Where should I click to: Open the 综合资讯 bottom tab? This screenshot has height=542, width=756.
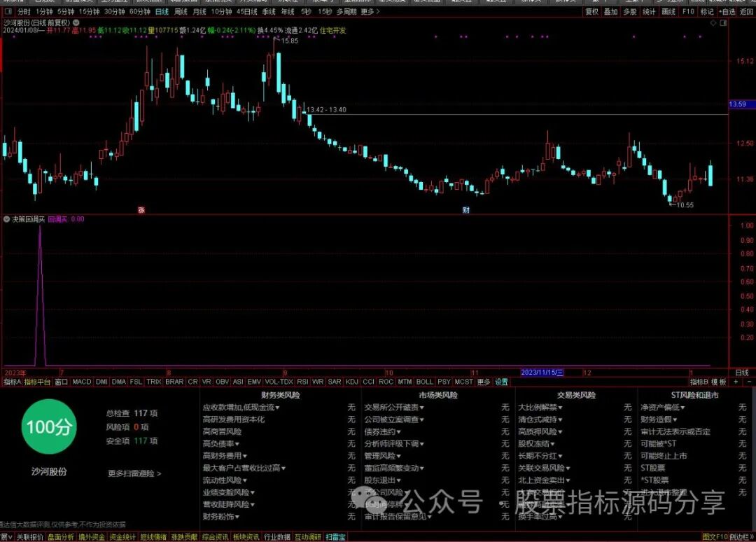coord(215,536)
